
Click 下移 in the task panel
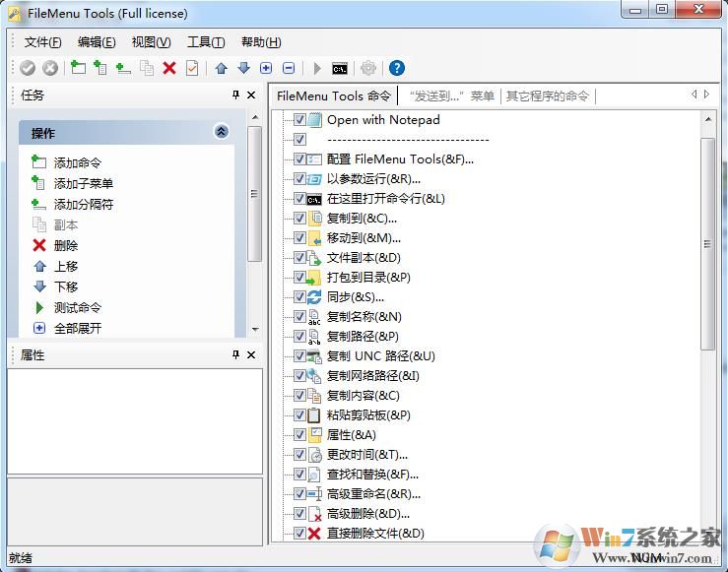(x=66, y=286)
